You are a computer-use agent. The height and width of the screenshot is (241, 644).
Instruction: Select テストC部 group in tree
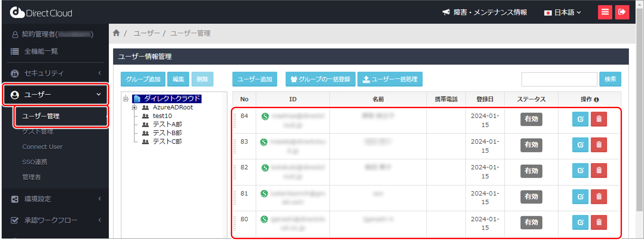coord(167,142)
